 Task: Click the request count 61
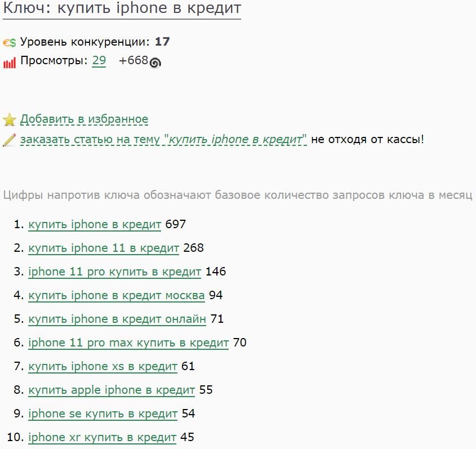pyautogui.click(x=188, y=366)
